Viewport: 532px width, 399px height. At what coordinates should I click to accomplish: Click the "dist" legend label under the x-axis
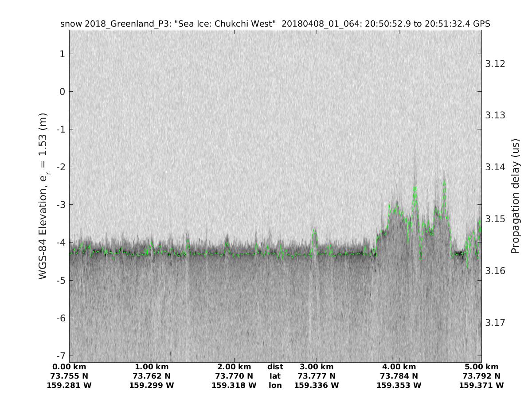tap(275, 367)
